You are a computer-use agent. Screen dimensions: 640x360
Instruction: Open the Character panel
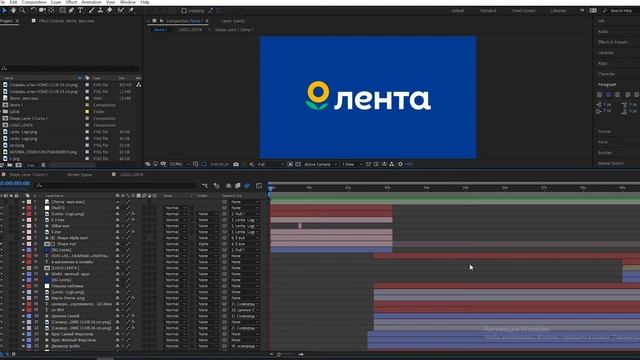[607, 74]
